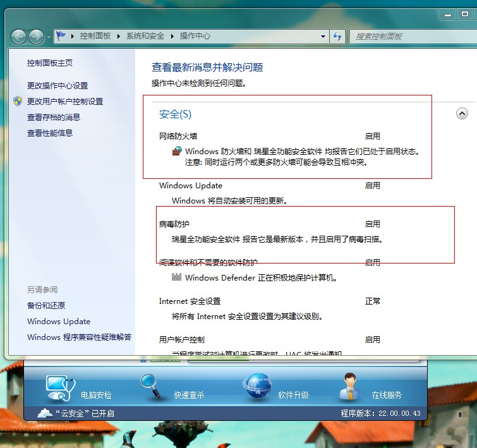The image size is (477, 448).
Task: Collapse the 安全(S) section chevron
Action: (462, 114)
